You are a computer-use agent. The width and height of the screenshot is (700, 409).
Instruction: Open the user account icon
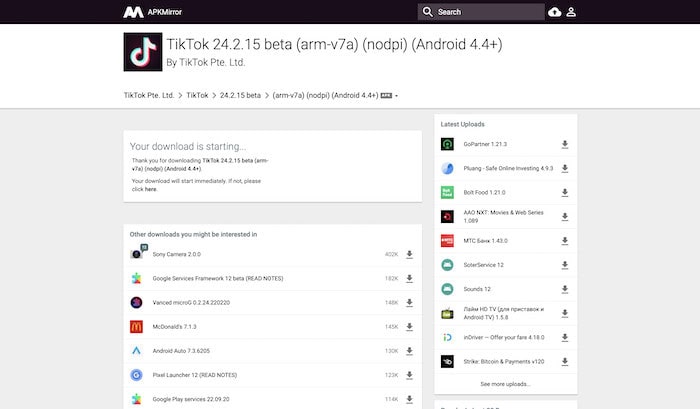click(x=571, y=12)
